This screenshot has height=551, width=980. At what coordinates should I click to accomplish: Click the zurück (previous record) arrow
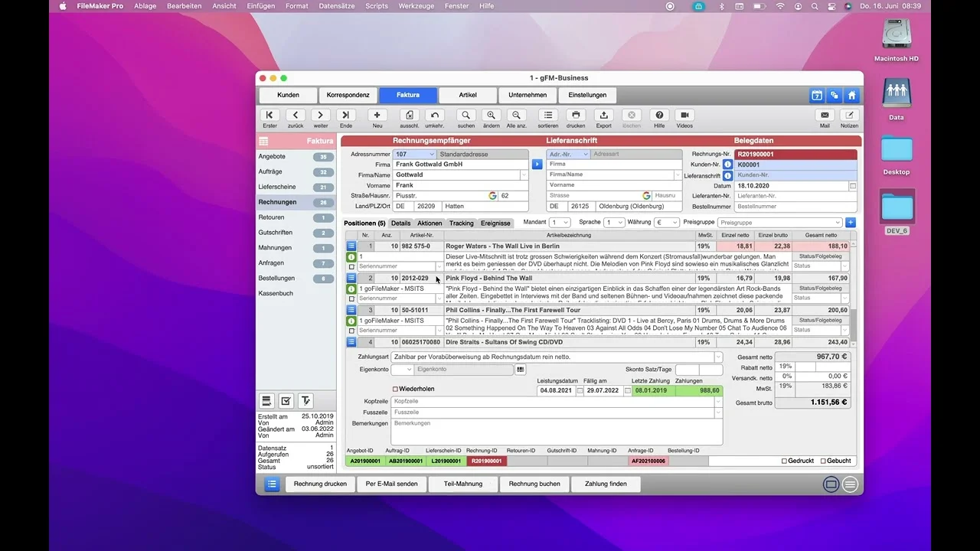pos(296,115)
